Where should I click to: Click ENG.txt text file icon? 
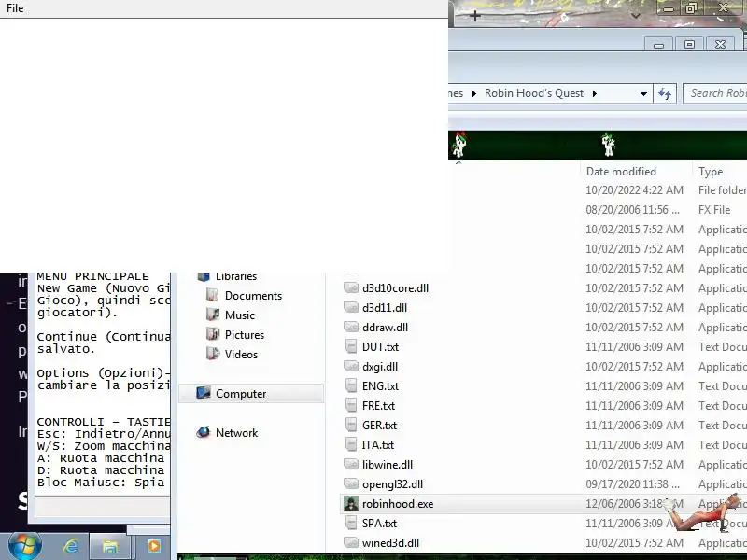pyautogui.click(x=351, y=385)
